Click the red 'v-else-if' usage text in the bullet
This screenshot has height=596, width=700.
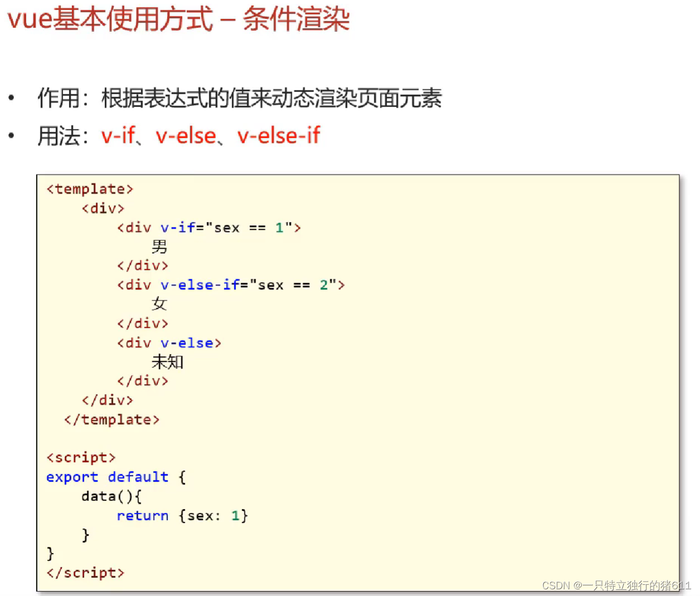[279, 135]
